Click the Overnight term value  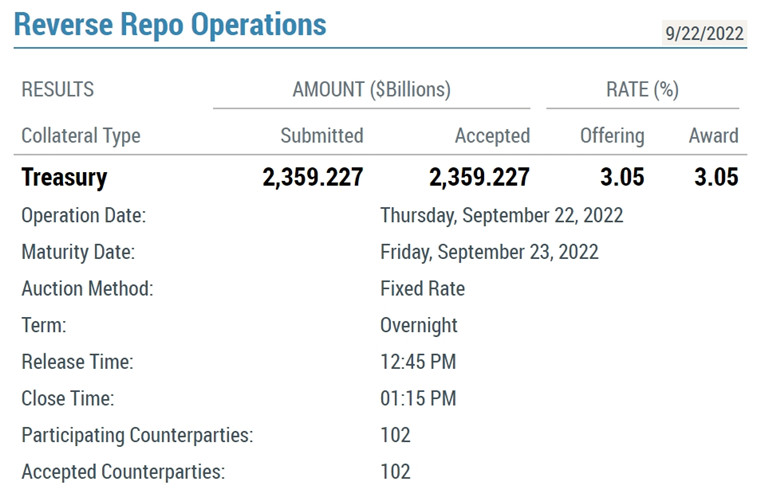click(418, 325)
